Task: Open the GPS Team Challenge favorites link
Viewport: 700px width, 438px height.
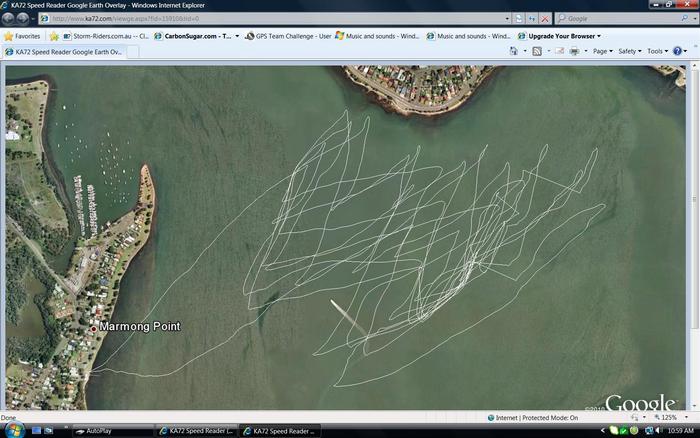Action: click(289, 35)
